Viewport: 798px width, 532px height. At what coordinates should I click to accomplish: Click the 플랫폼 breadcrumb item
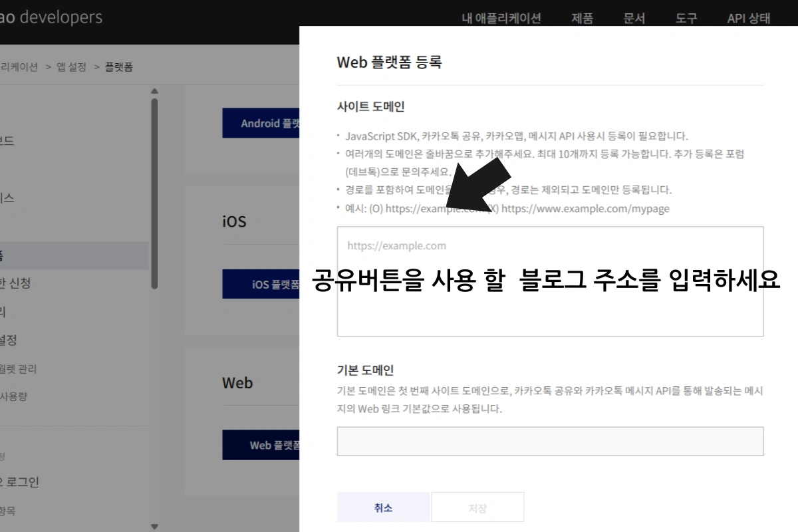pos(118,66)
